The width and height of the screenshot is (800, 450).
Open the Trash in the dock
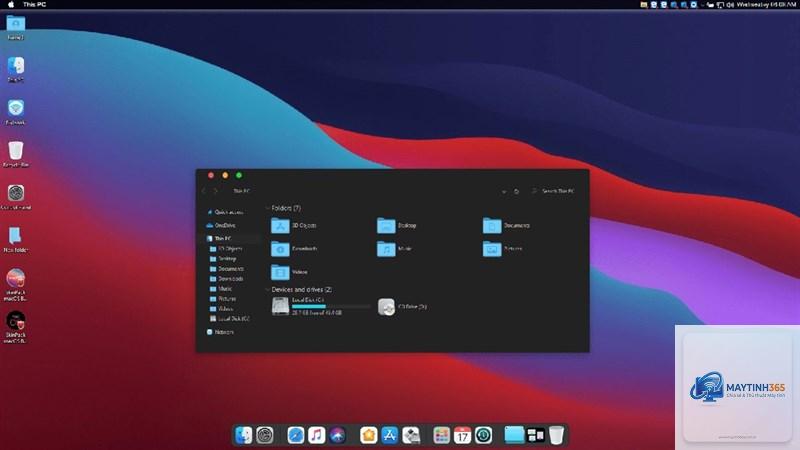[x=557, y=435]
